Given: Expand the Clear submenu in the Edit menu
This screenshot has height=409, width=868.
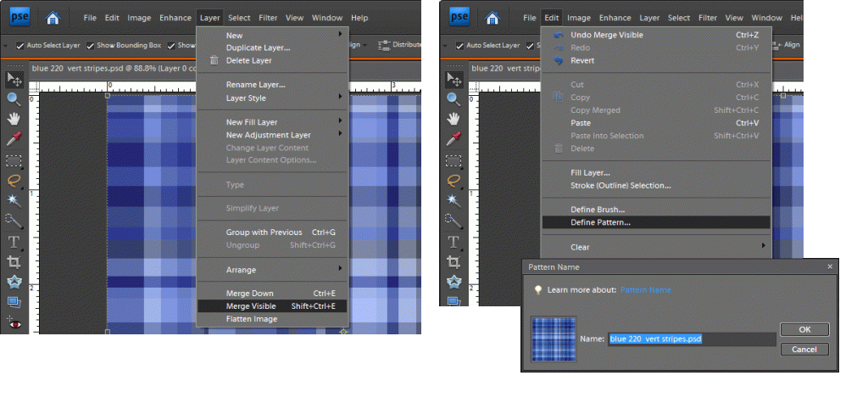Looking at the screenshot, I should point(763,246).
